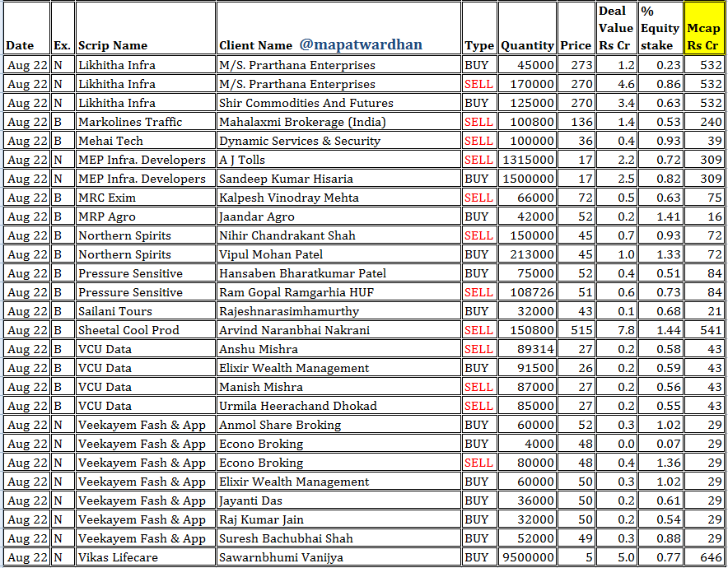Screen dimensions: 728x568
Task: Select the Sailani Tours scrip cell
Action: 145,311
